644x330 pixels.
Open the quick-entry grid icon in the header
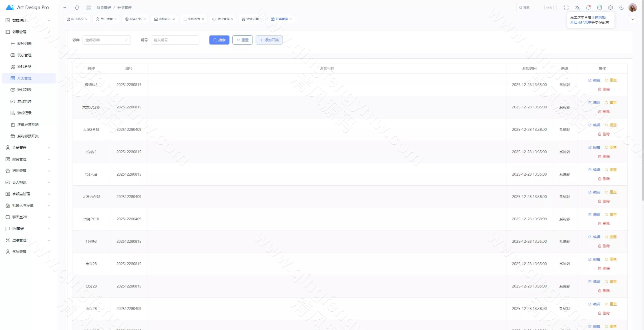tap(89, 8)
